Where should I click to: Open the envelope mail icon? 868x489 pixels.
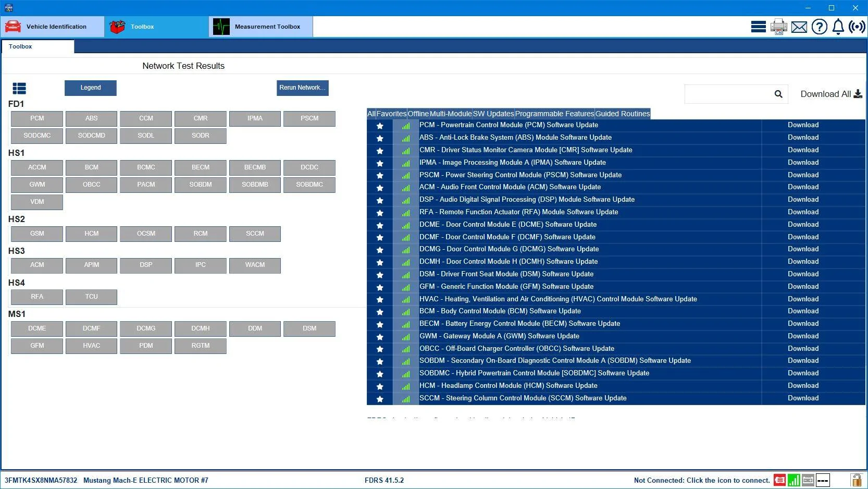[x=799, y=27]
